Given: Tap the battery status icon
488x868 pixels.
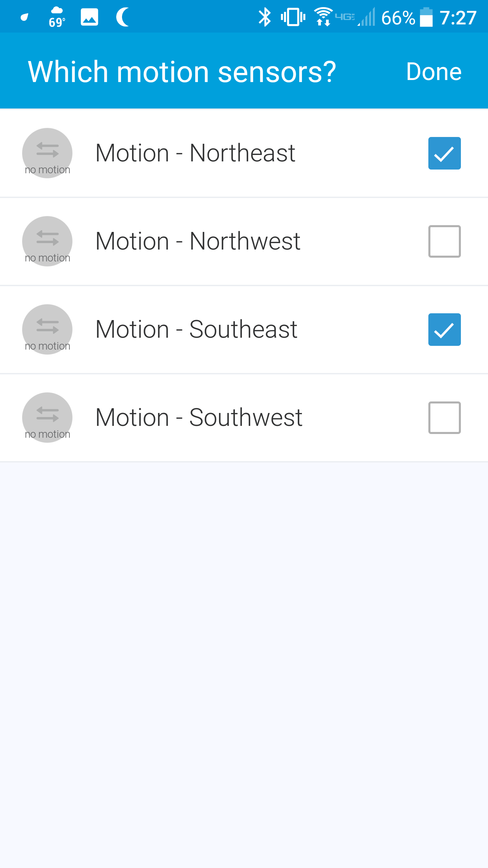Looking at the screenshot, I should point(426,17).
